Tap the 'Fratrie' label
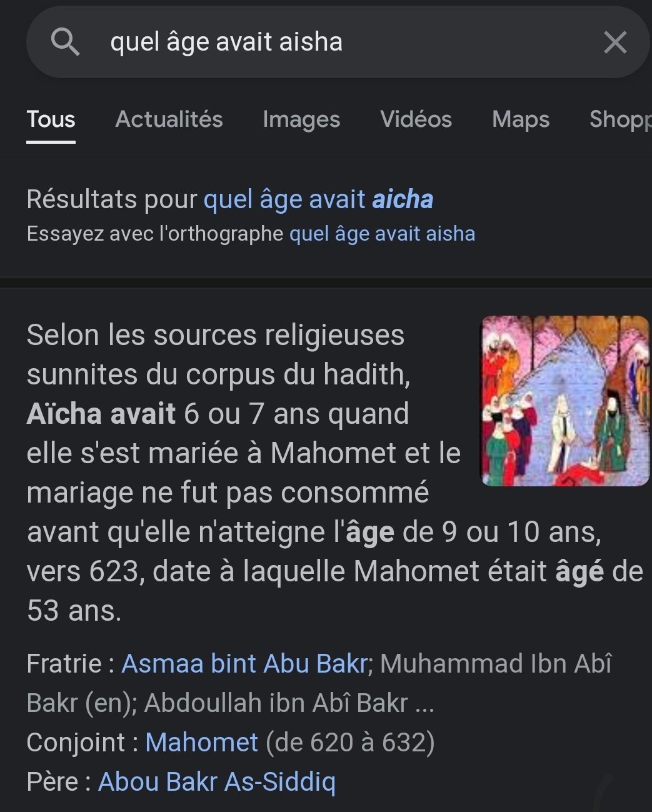 (64, 664)
